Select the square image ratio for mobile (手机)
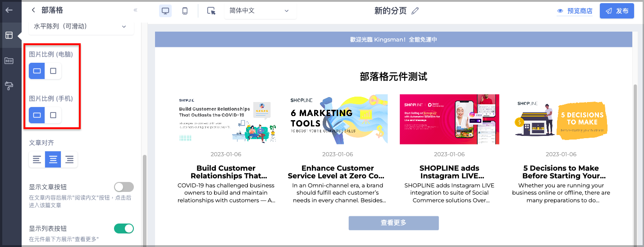Viewport: 644px width, 247px height. coord(53,115)
